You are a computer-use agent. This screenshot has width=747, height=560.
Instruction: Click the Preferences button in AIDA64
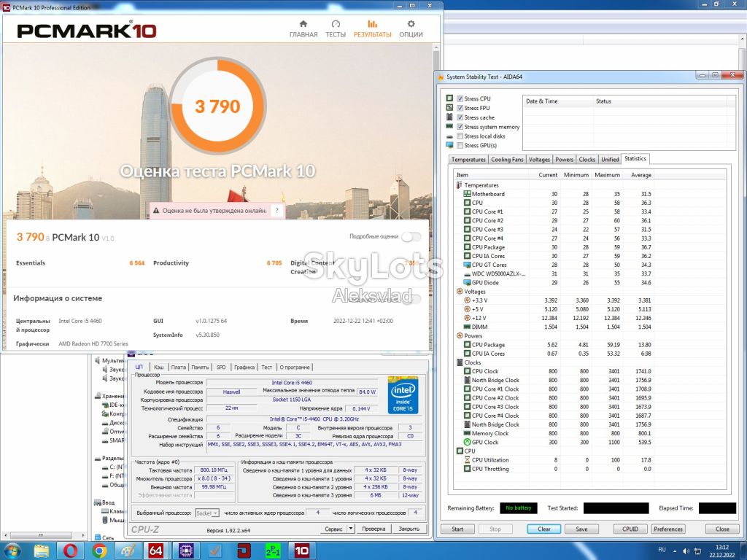coord(668,529)
